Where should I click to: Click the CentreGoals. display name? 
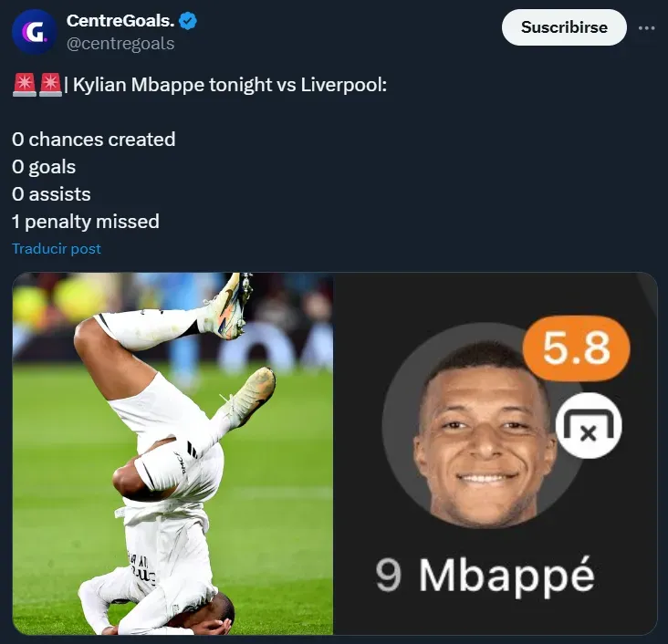[120, 20]
